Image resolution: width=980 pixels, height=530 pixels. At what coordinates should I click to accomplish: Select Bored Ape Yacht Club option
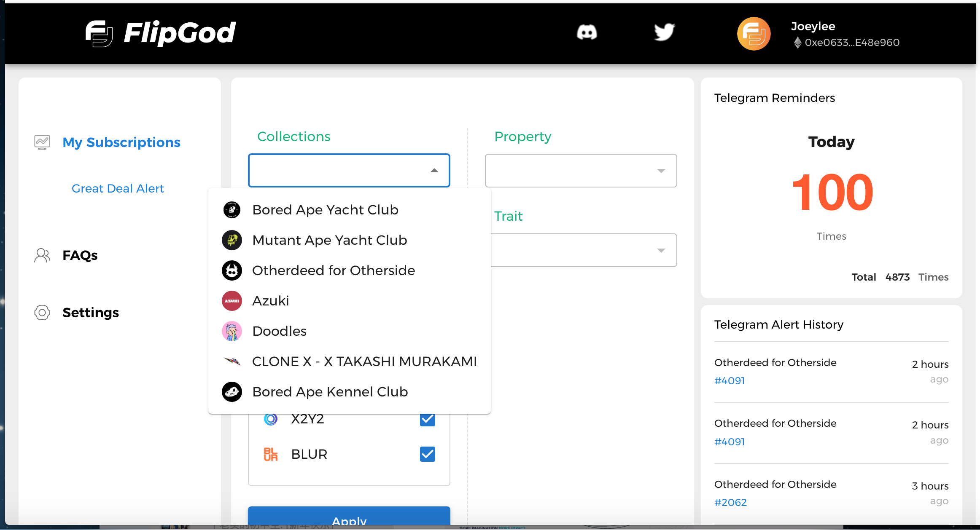[350, 210]
